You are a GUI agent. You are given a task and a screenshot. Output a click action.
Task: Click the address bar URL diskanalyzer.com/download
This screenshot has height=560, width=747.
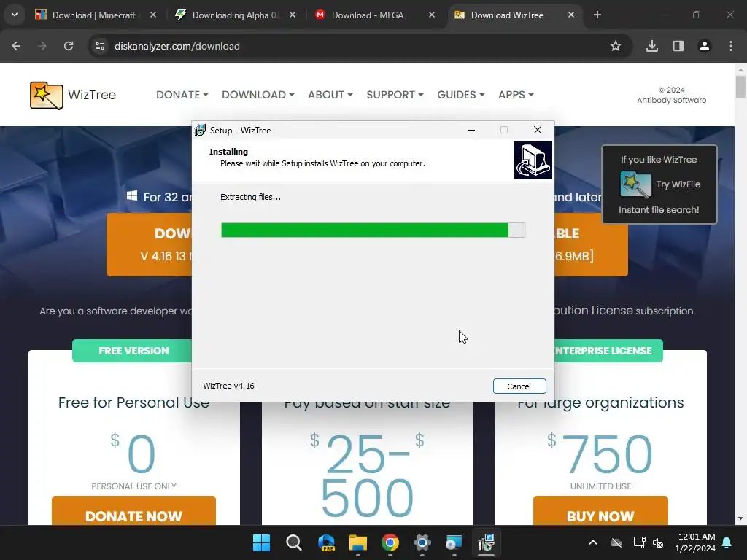177,46
